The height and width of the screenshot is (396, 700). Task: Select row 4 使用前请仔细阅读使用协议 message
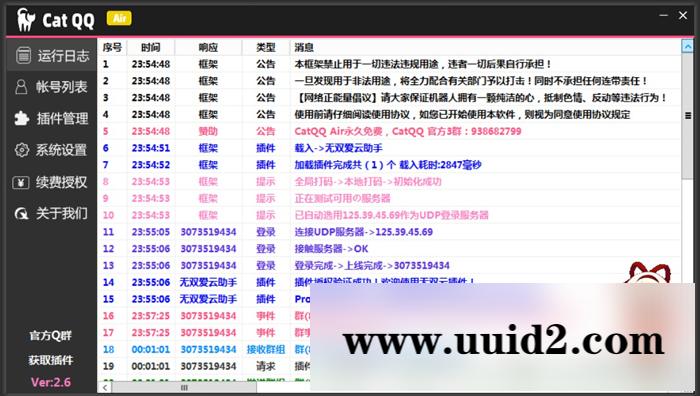coord(462,114)
